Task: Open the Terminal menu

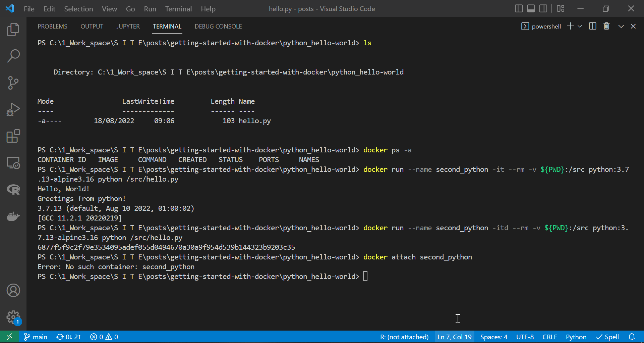Action: (178, 9)
